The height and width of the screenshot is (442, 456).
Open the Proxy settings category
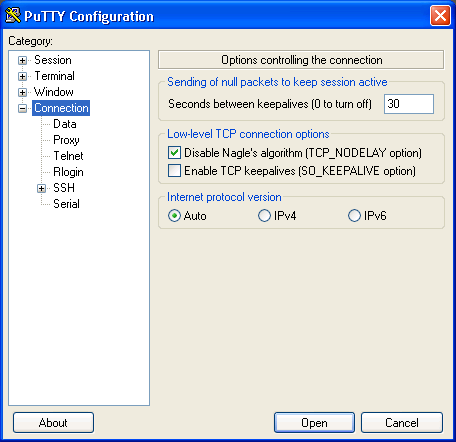tap(66, 140)
